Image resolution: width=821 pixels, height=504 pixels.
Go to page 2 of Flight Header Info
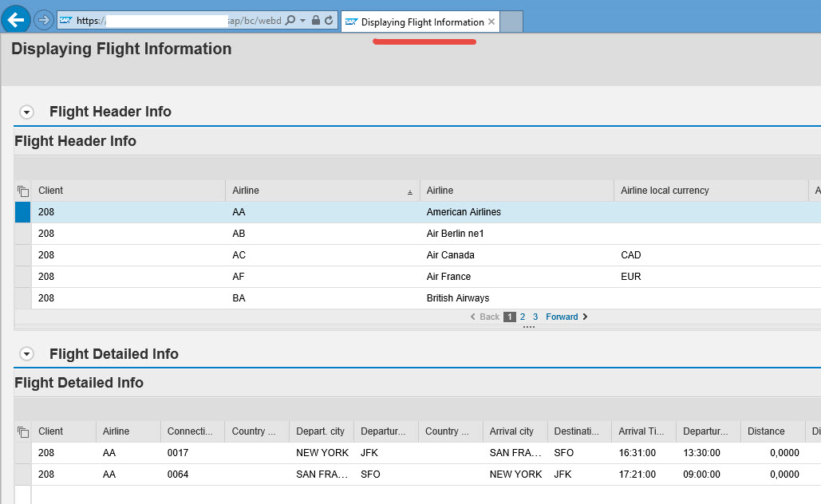pyautogui.click(x=522, y=317)
